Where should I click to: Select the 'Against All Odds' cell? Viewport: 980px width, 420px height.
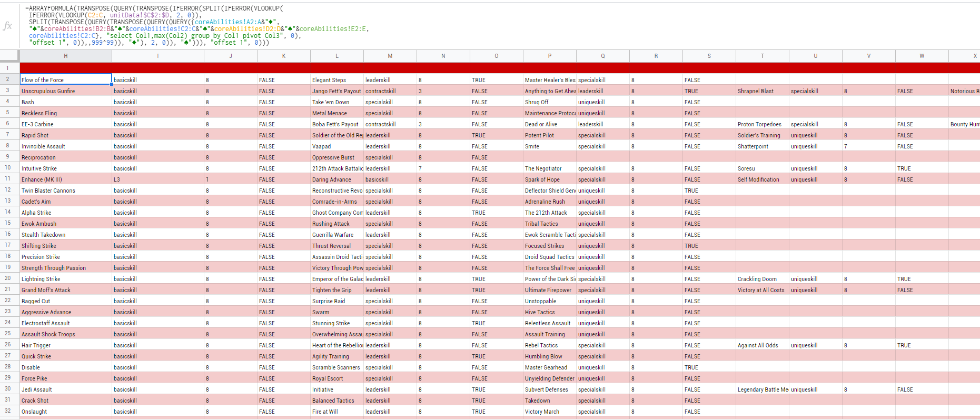point(763,345)
